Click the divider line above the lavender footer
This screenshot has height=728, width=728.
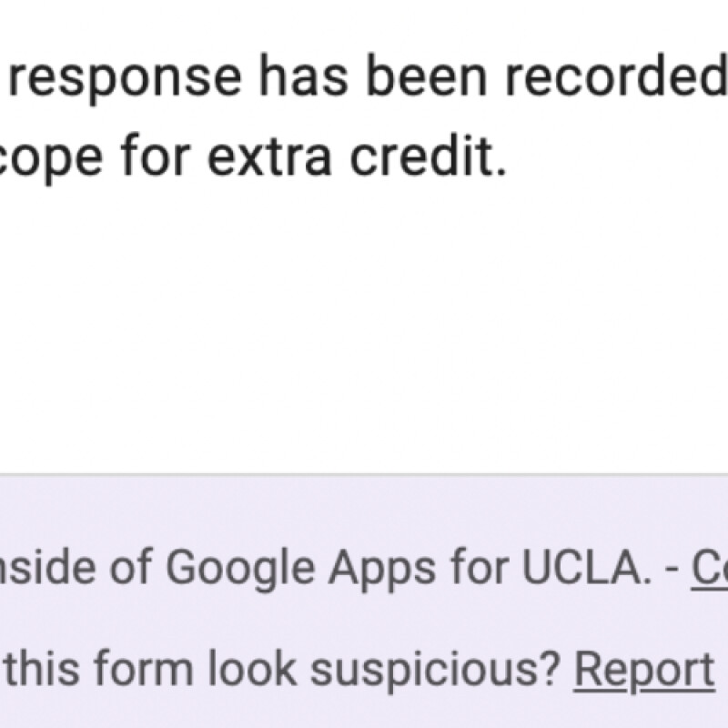coord(364,473)
